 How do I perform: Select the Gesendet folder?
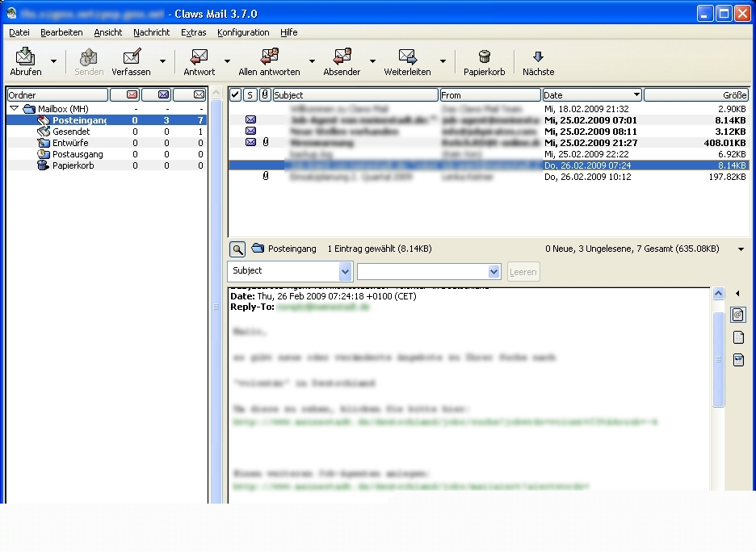pos(71,132)
